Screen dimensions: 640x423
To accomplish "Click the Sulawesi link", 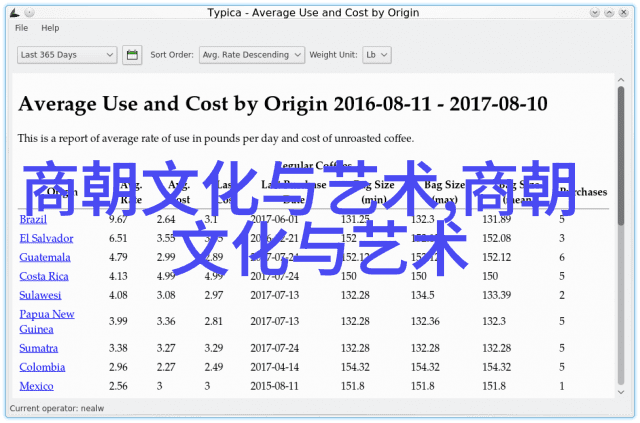I will (40, 295).
